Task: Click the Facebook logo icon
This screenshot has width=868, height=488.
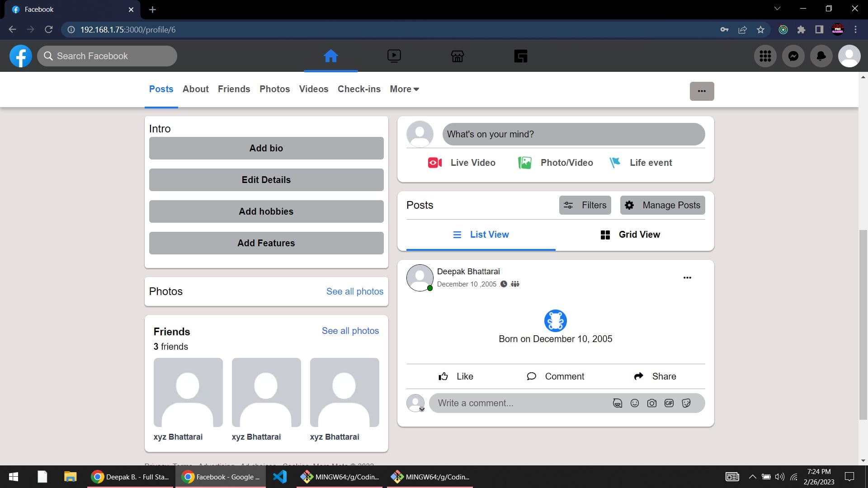Action: (21, 56)
